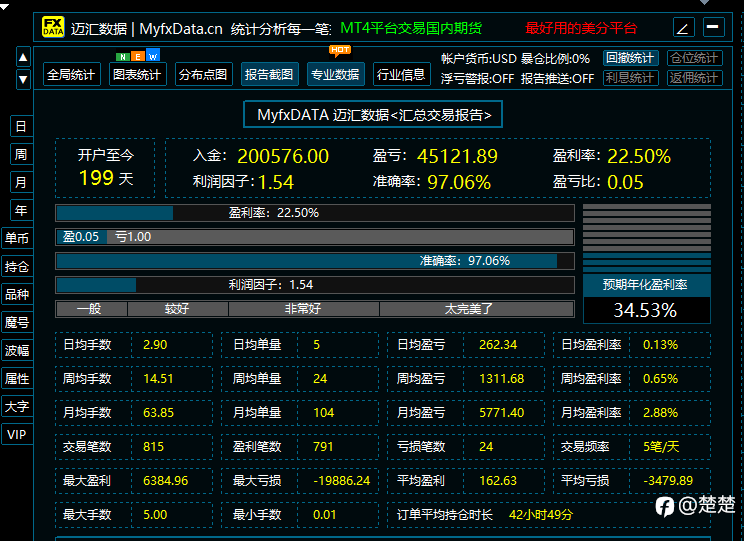The width and height of the screenshot is (744, 541).
Task: Open 持仓 sidebar item
Action: point(17,267)
